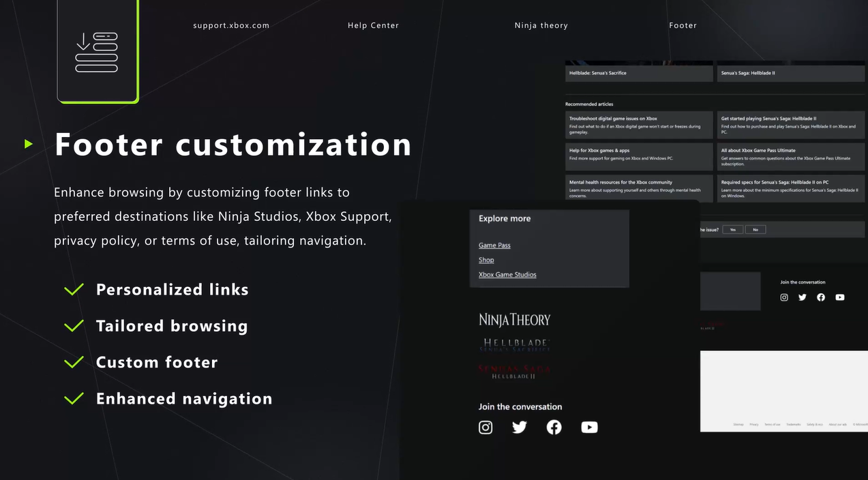
Task: Click the green checkmark beside Personalized links
Action: click(x=74, y=290)
